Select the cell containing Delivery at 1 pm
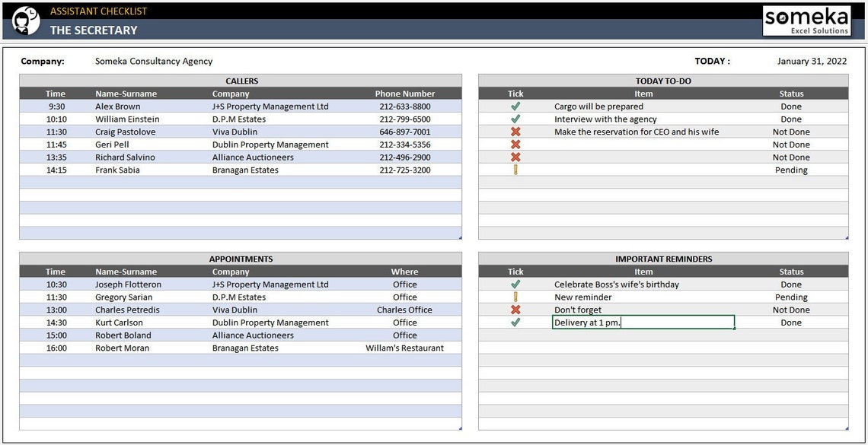The image size is (868, 445). click(x=642, y=323)
